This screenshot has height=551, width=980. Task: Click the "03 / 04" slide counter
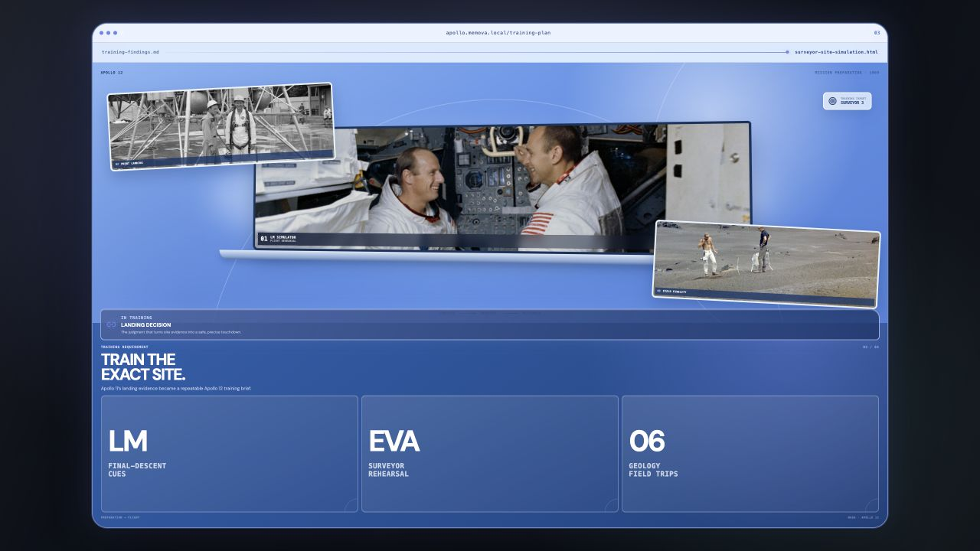point(871,347)
